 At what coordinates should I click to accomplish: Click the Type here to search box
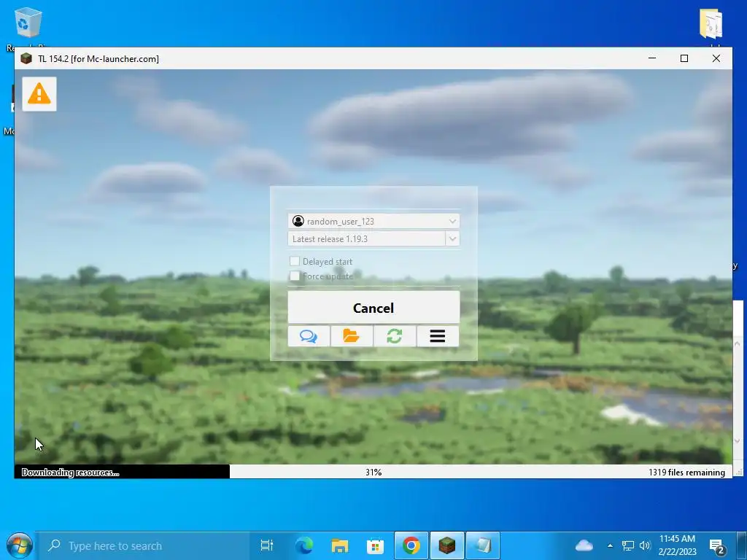144,545
